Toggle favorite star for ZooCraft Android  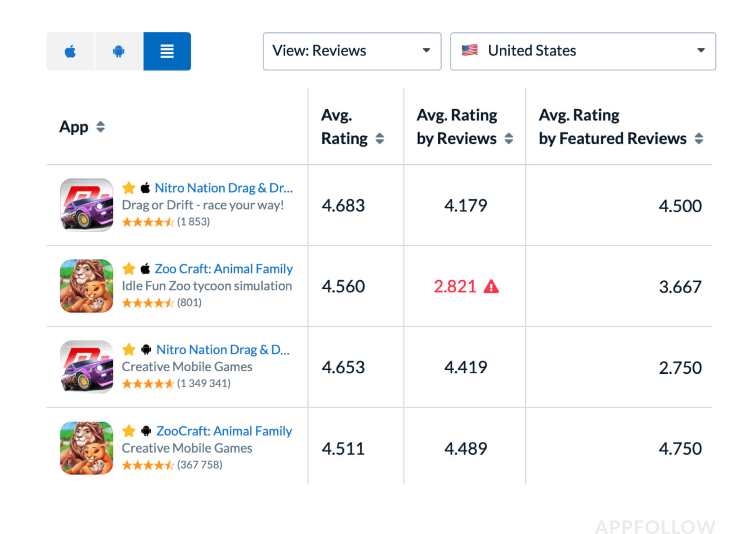(129, 431)
